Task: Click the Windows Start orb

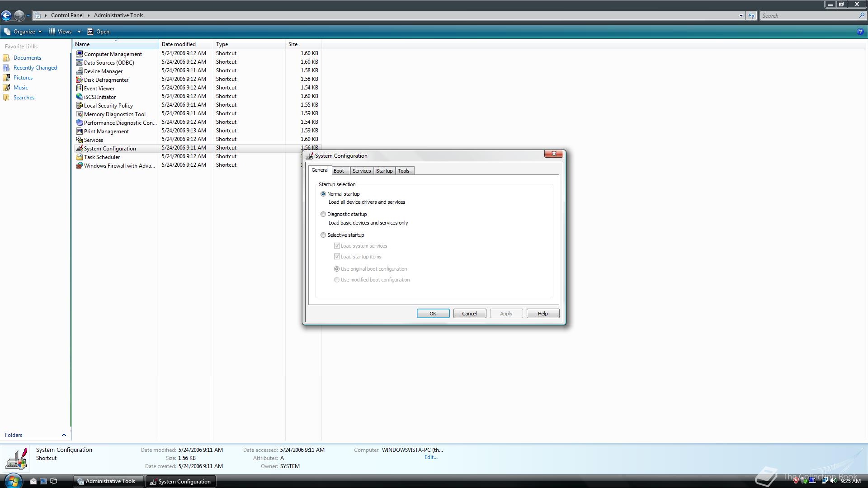Action: point(13,481)
